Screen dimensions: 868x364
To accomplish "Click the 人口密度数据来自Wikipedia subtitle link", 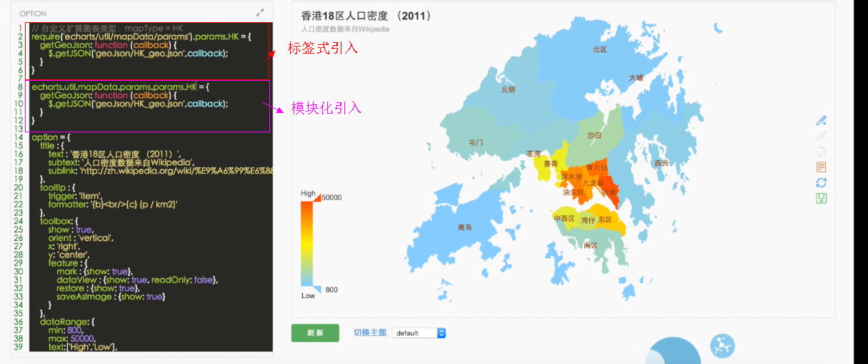I will [345, 29].
